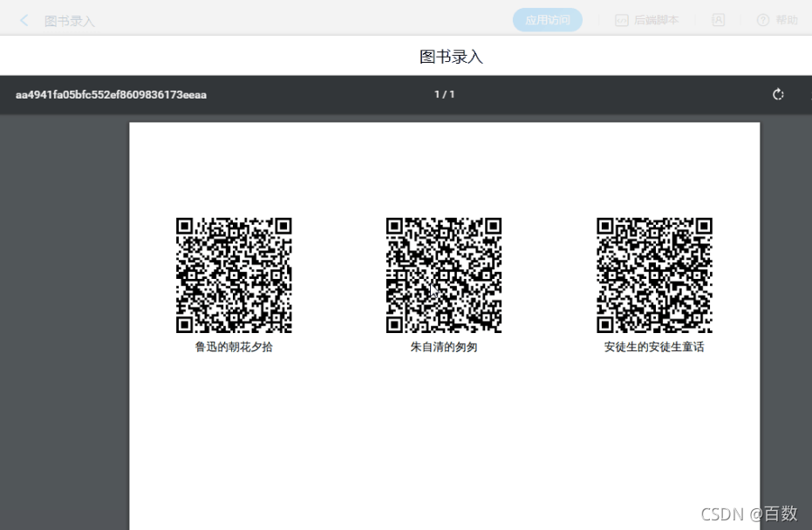Click the 鲁迅的朝花夕拾 caption text
This screenshot has height=530, width=812.
tap(234, 347)
